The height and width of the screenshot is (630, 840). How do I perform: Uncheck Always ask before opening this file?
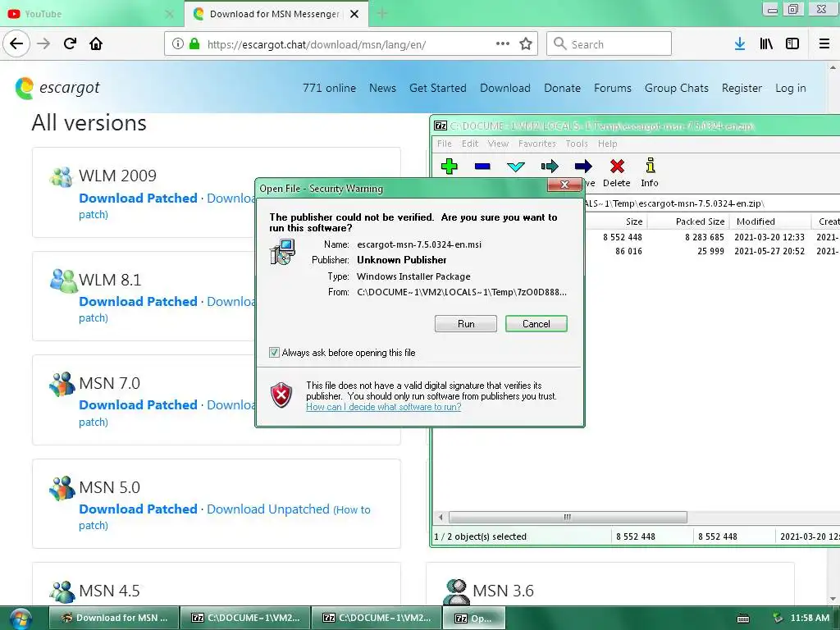pyautogui.click(x=274, y=353)
